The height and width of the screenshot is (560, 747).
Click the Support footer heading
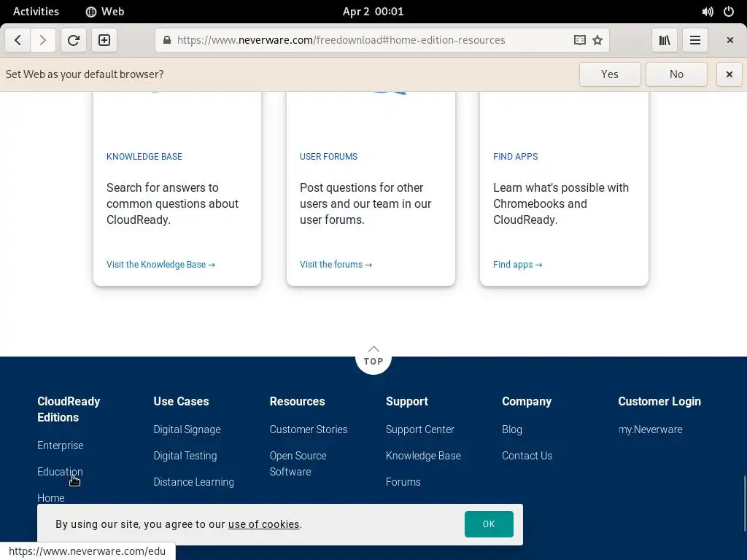(407, 402)
